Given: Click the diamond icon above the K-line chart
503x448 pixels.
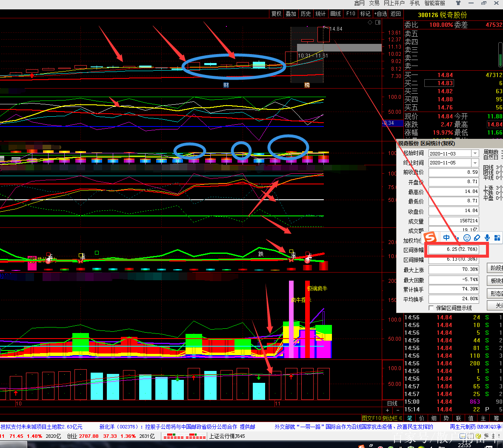Looking at the screenshot, I should coord(370,23).
